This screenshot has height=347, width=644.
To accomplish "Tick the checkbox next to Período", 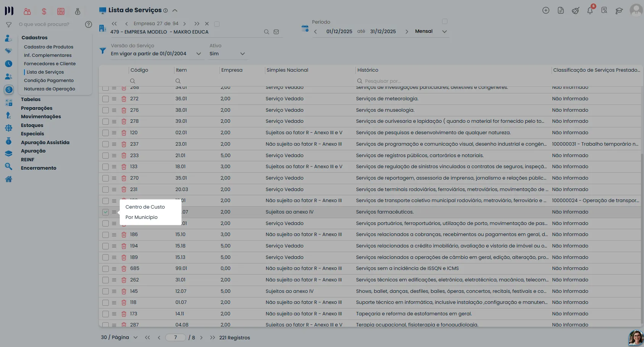I will tap(444, 21).
